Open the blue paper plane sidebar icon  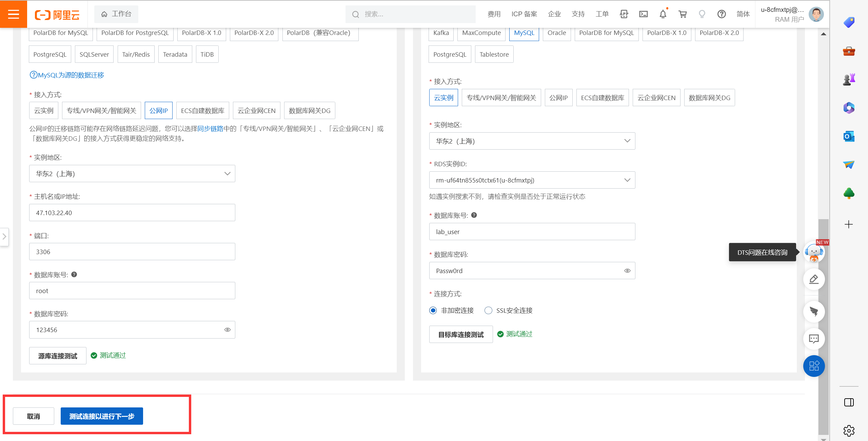click(849, 165)
